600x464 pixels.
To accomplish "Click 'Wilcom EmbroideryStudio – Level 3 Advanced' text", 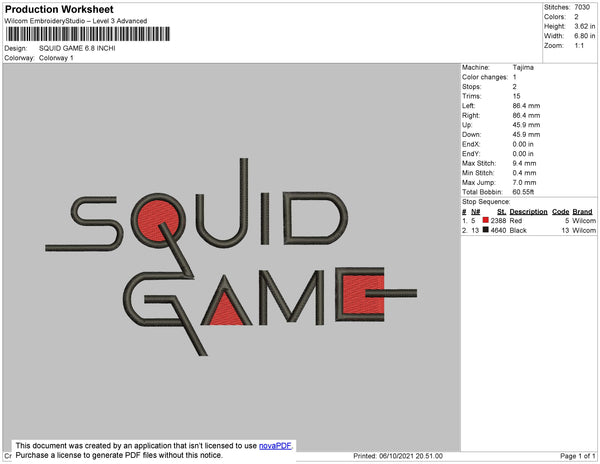I will (76, 21).
